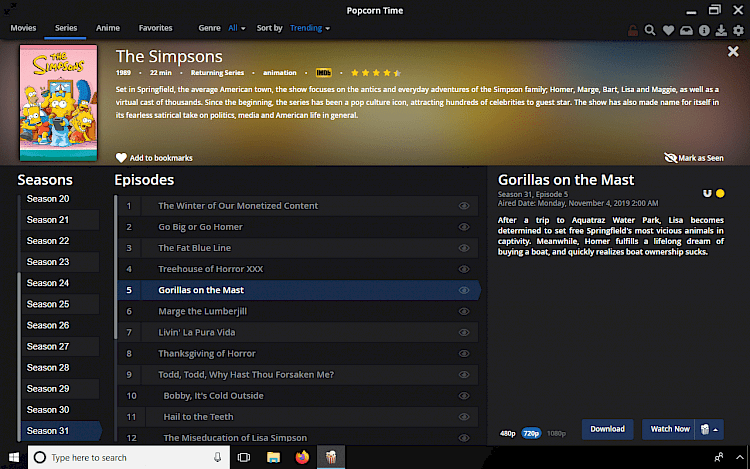750x469 pixels.
Task: Select episode 6 Marge the Lumberjill
Action: coord(298,311)
